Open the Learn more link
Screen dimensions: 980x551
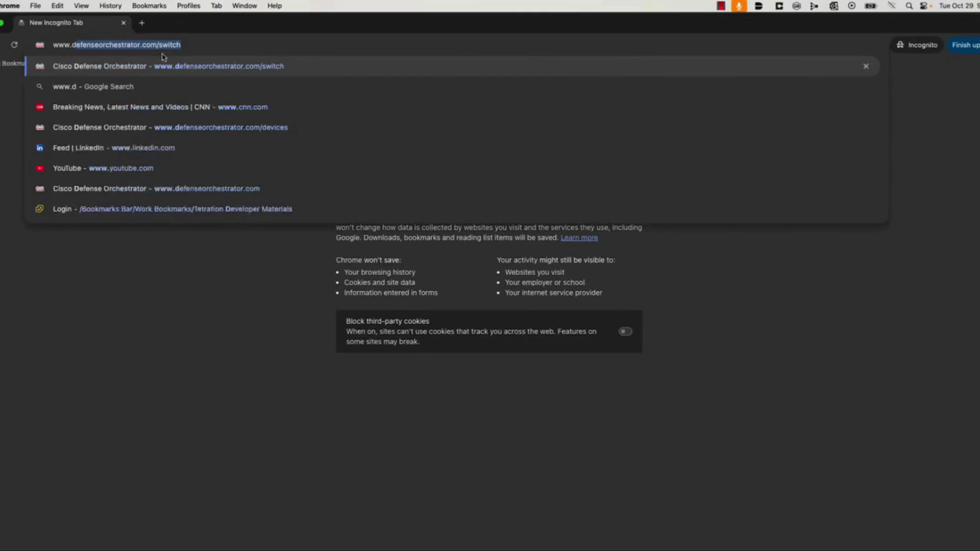click(579, 238)
